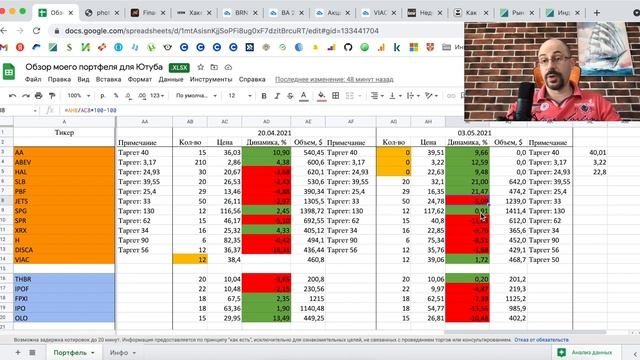Open the Вставка menu
The height and width of the screenshot is (360, 640).
click(108, 79)
